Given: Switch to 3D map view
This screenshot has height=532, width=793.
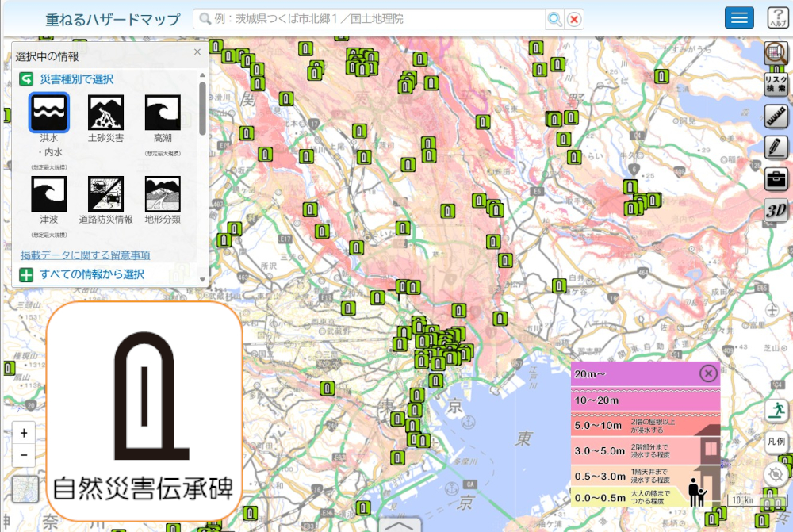Looking at the screenshot, I should click(776, 211).
